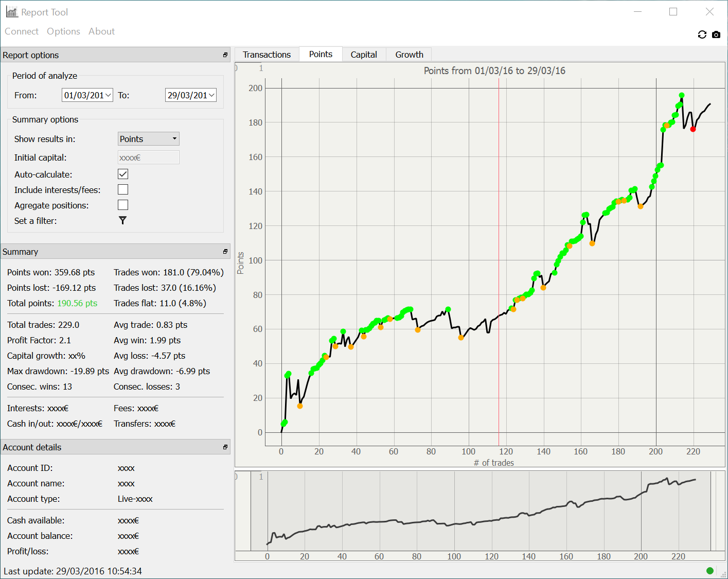Enable Include interests/fees checkbox
The image size is (728, 579).
(123, 189)
